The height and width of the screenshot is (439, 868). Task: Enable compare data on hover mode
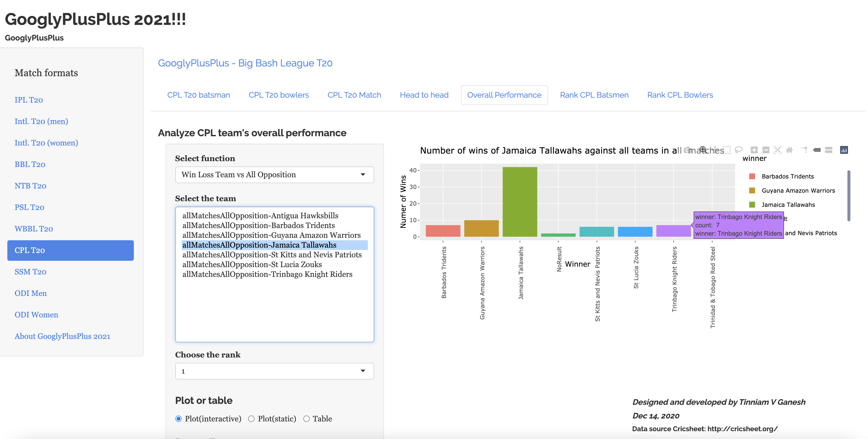829,150
